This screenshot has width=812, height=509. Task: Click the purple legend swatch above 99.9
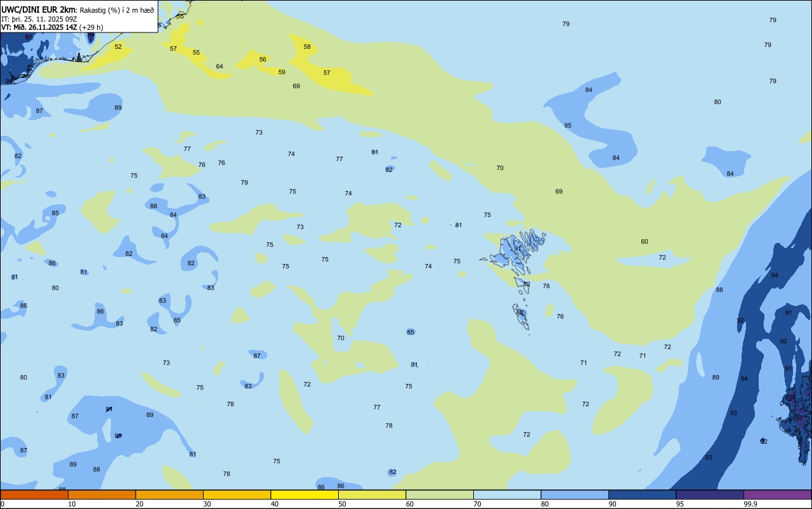[x=777, y=494]
